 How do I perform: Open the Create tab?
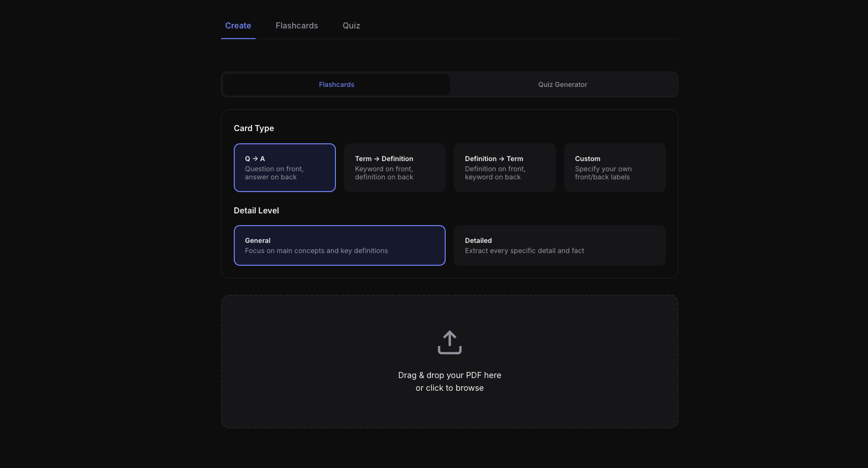(x=238, y=25)
